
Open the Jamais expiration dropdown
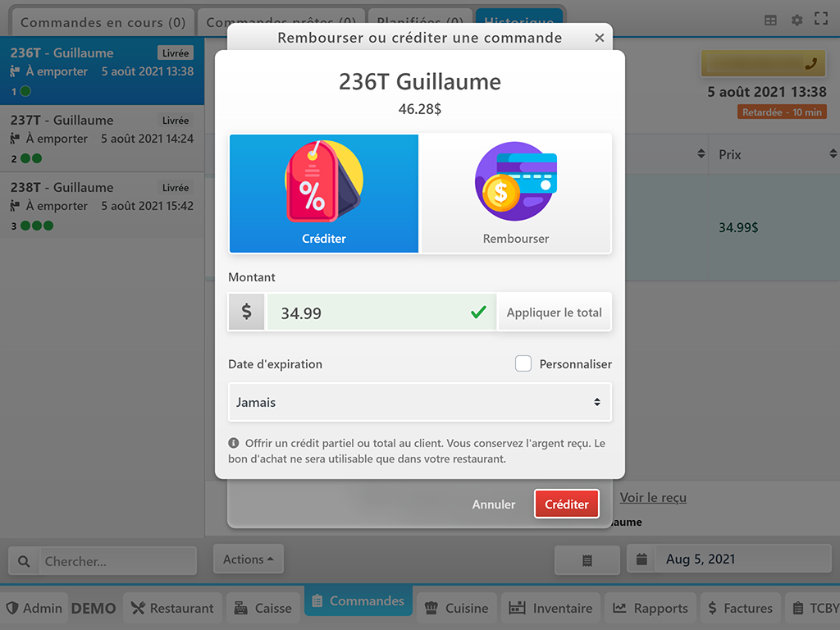tap(419, 402)
